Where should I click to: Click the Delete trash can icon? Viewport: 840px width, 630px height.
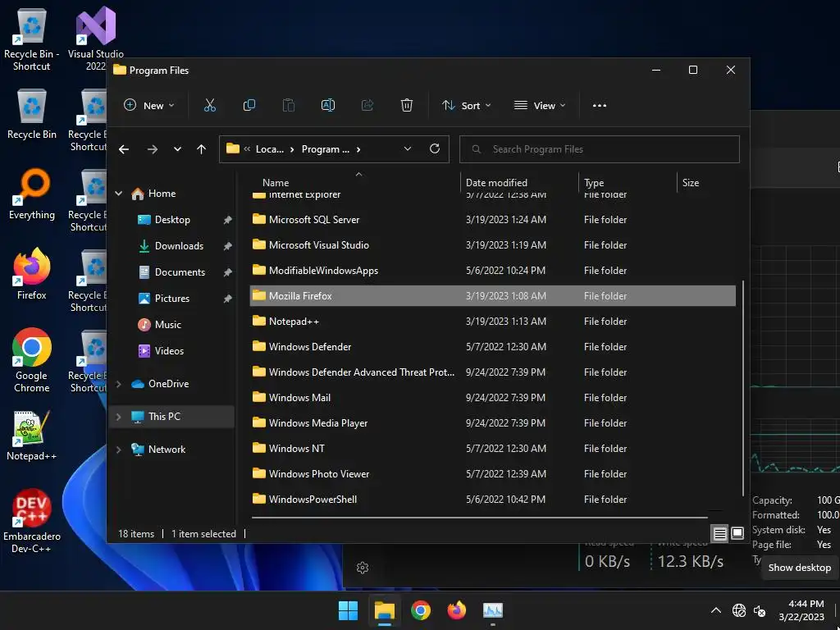click(407, 106)
